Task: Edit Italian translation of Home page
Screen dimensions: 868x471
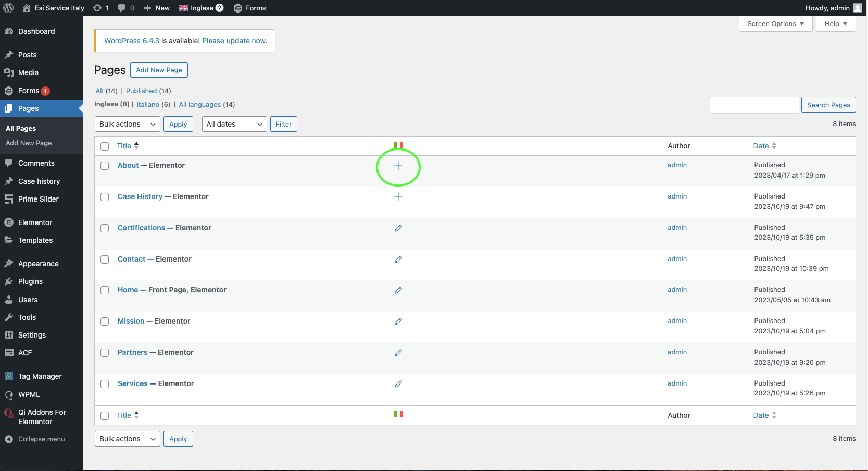Action: 398,290
